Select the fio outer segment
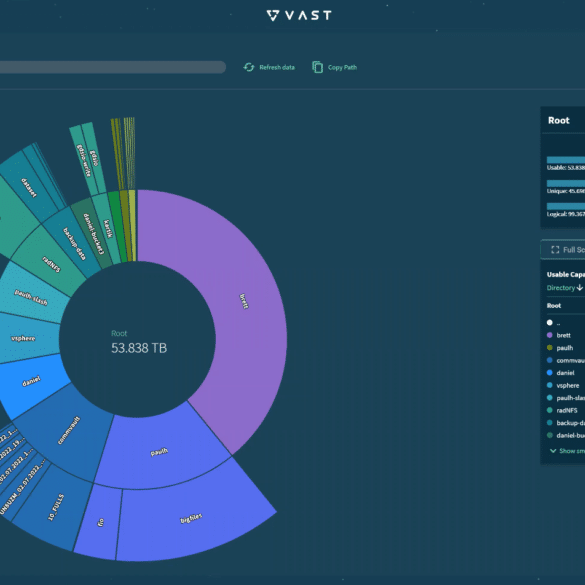The image size is (585, 585). [100, 522]
